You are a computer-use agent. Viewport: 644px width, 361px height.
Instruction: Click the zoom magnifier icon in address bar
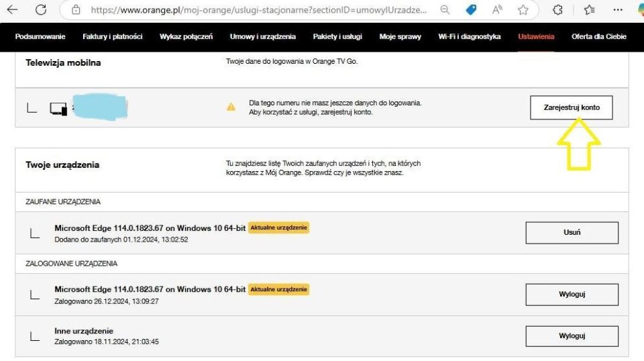[x=445, y=10]
